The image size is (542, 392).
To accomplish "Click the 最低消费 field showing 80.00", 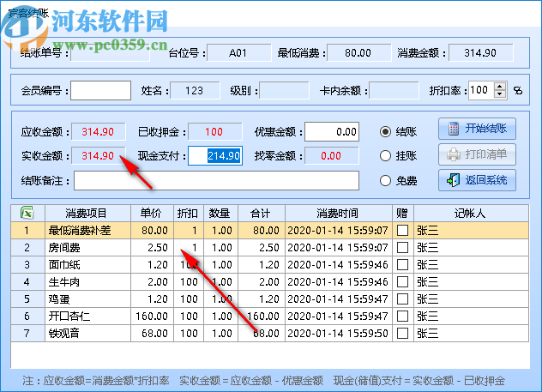I will (x=358, y=53).
